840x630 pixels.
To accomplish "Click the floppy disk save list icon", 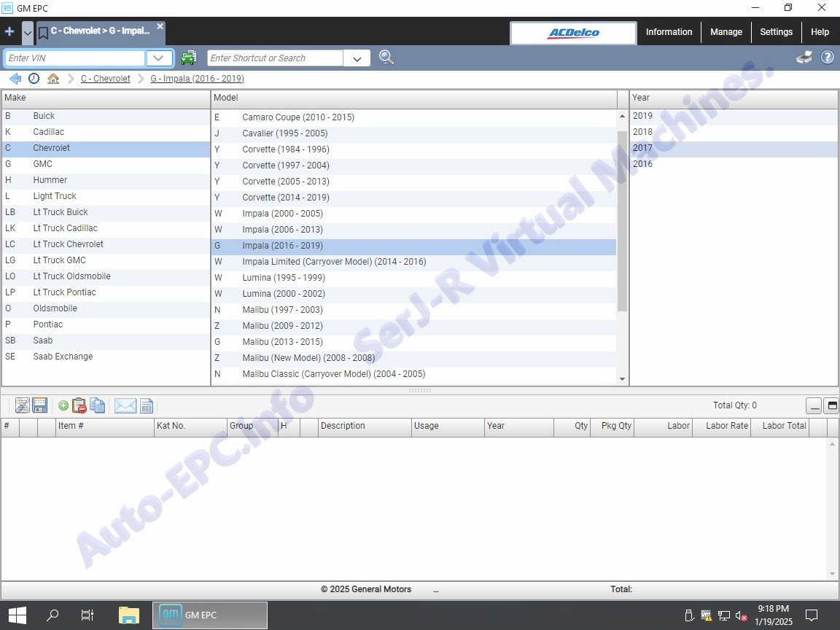I will pos(40,406).
